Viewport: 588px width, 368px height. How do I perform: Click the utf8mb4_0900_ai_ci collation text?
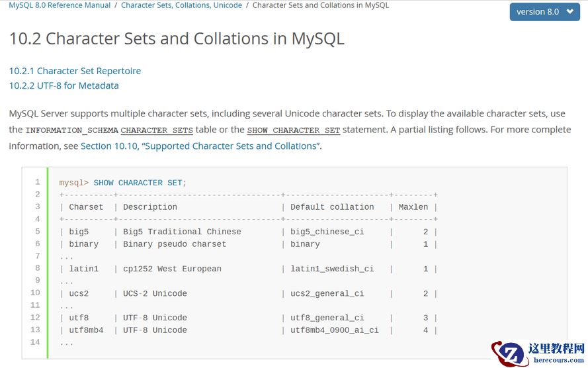pyautogui.click(x=334, y=330)
